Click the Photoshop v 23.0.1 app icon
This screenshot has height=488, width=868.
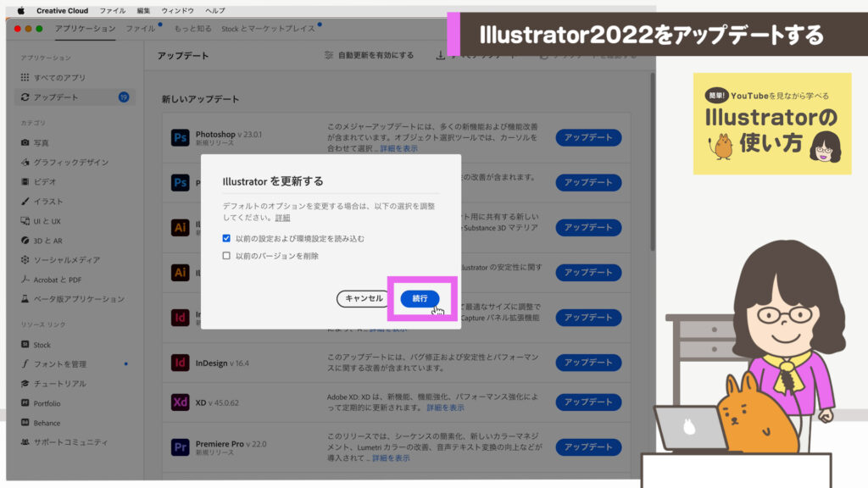click(180, 137)
